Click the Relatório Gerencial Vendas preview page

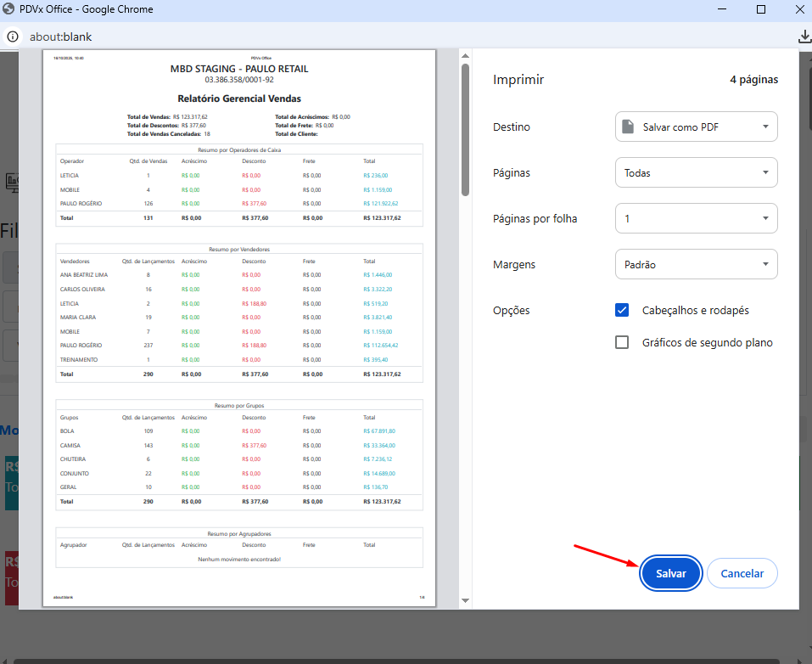pyautogui.click(x=239, y=328)
